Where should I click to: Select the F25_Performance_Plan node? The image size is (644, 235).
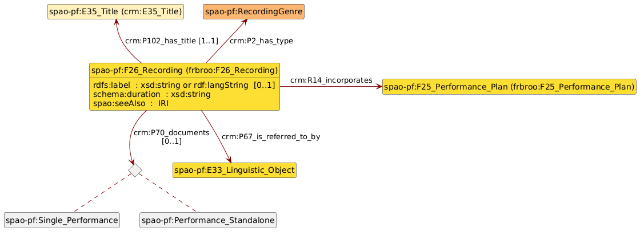[x=509, y=87]
